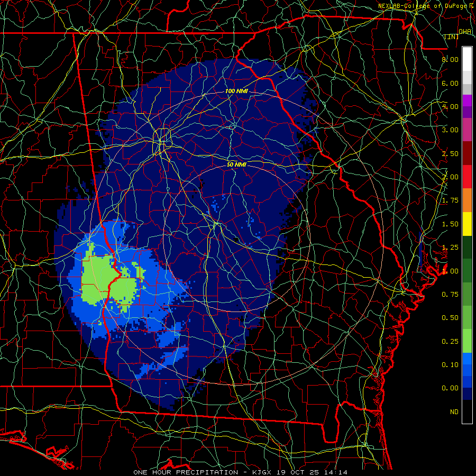Click the ONE HOUR PRECIPITATION title text
The height and width of the screenshot is (476, 476).
coord(186,472)
